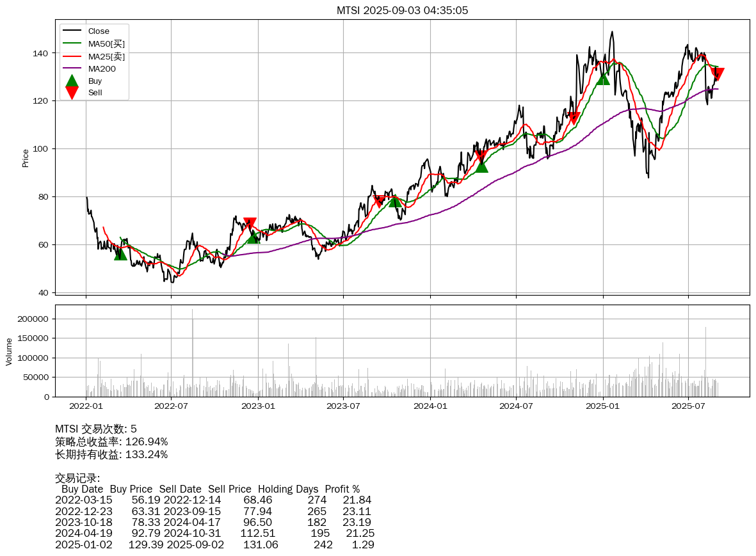Click the chart title MTSI 2025-09-03
Image resolution: width=756 pixels, height=556 pixels.
[x=402, y=10]
